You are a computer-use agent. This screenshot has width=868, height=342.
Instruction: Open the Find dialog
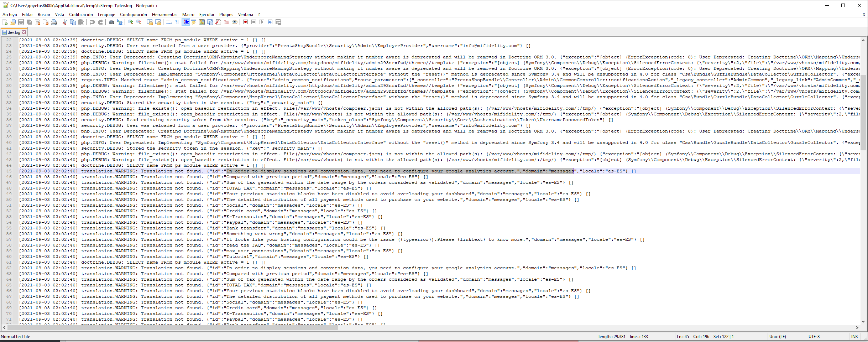click(x=111, y=22)
